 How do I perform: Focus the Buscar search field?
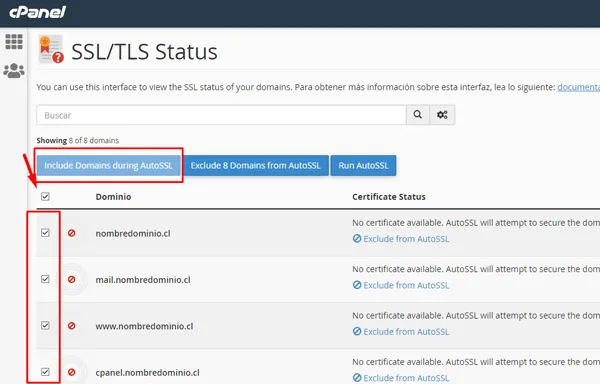click(x=221, y=115)
